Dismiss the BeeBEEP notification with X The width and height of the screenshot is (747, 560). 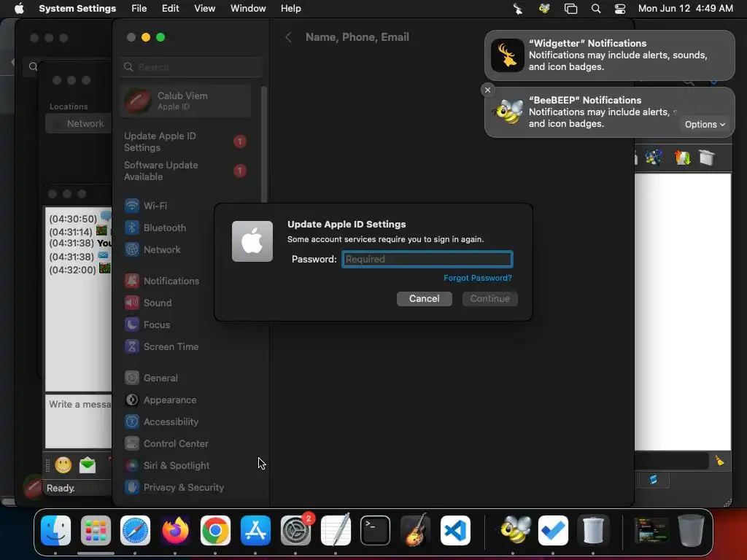tap(487, 90)
